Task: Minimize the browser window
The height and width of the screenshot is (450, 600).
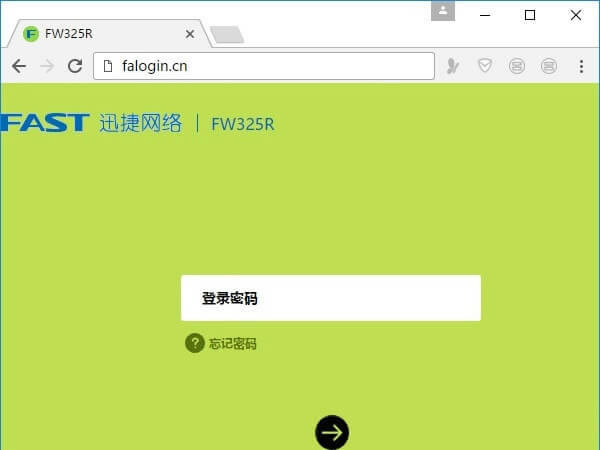Action: (x=485, y=14)
